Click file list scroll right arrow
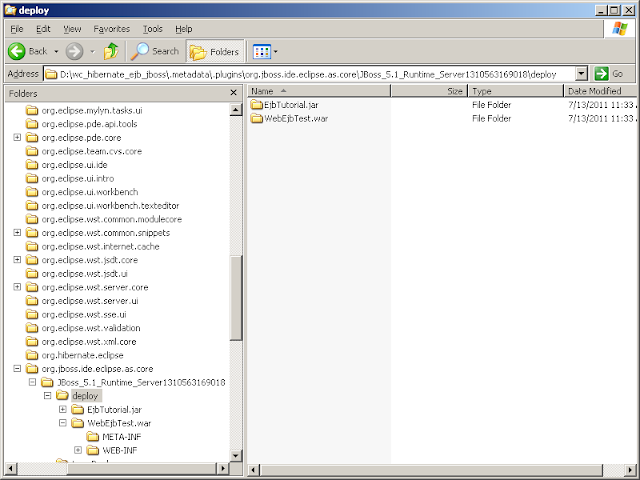Image resolution: width=640 pixels, height=480 pixels. (630, 470)
